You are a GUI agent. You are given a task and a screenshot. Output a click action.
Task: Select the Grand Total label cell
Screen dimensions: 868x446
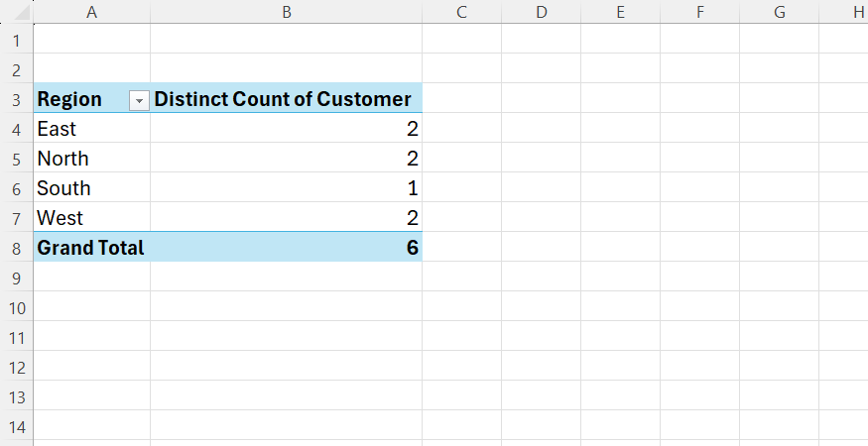click(x=92, y=248)
